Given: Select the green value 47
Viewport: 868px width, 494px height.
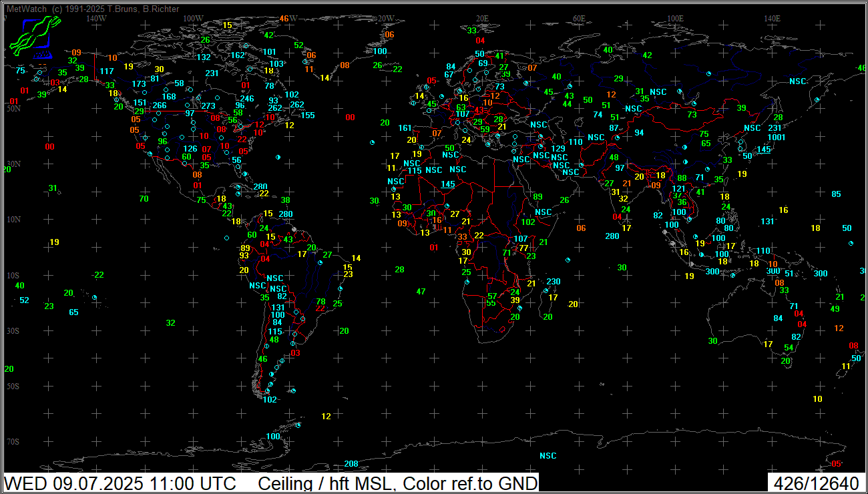Looking at the screenshot, I should click(x=421, y=292).
